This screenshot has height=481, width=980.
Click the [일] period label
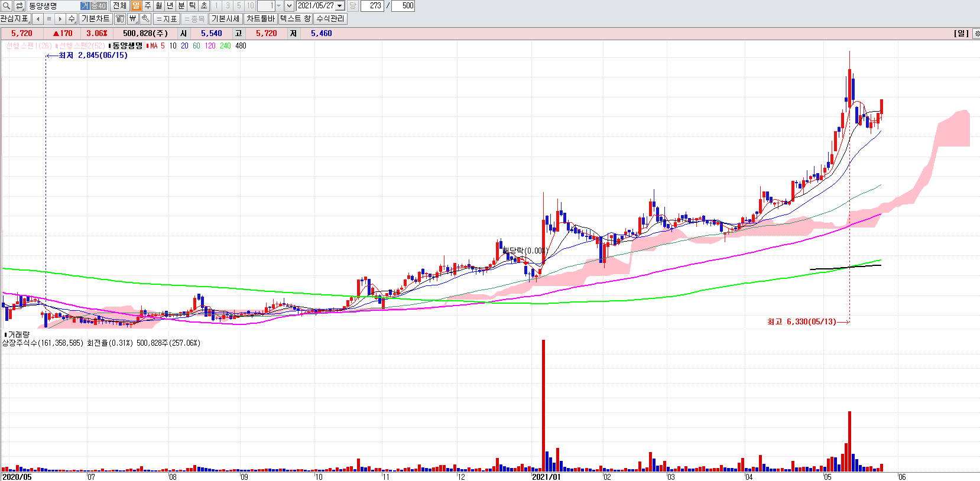tap(961, 34)
